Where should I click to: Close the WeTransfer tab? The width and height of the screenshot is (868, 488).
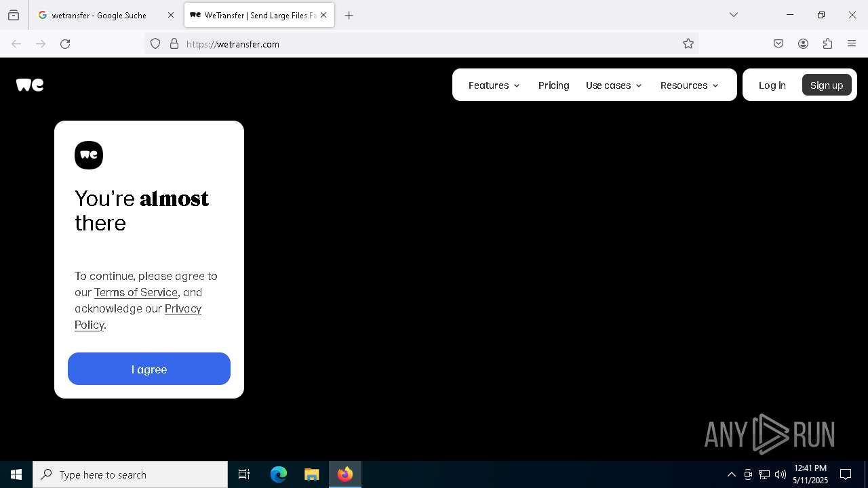(x=323, y=15)
